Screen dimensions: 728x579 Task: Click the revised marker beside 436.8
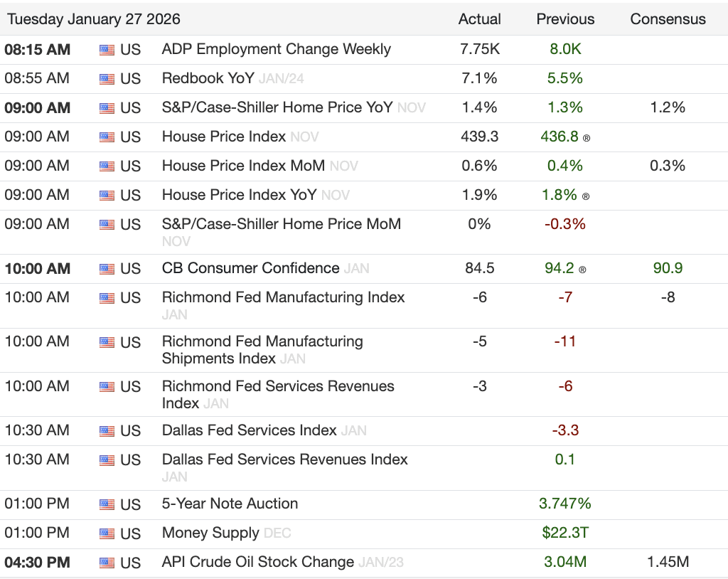[586, 138]
